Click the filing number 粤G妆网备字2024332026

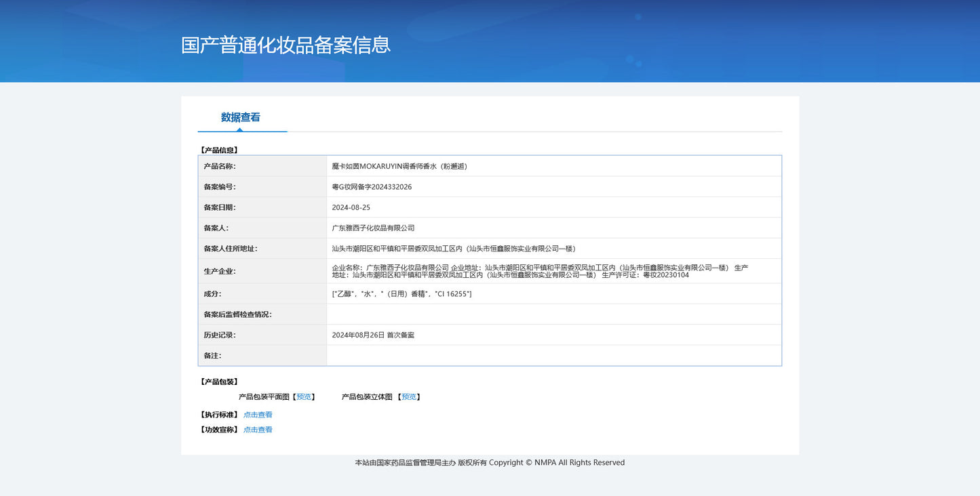click(372, 187)
